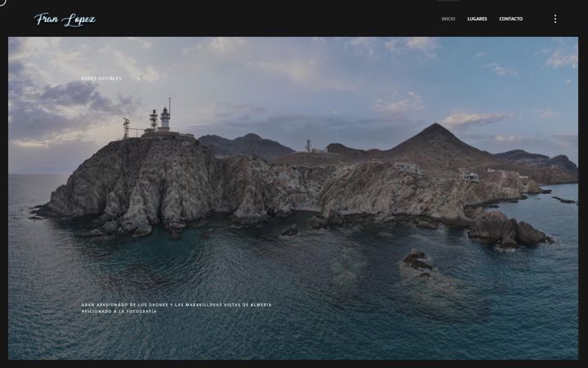Open the LUGARES menu item
588x368 pixels.
pos(477,19)
